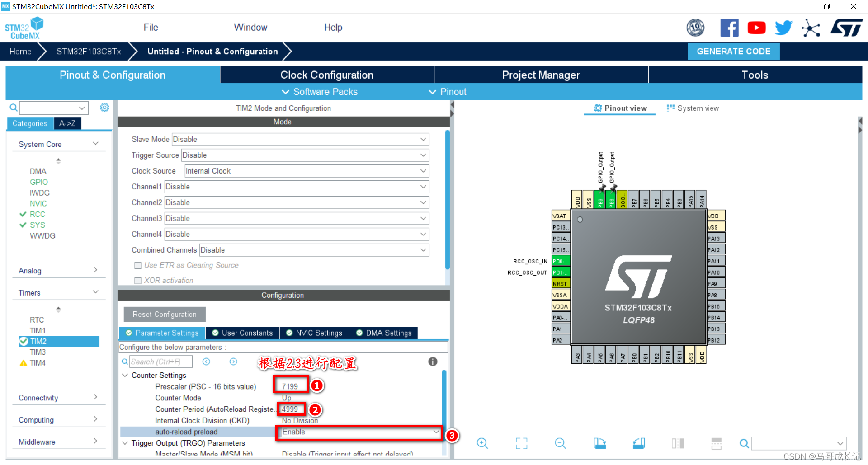
Task: Open Slave Mode dropdown
Action: tap(300, 139)
